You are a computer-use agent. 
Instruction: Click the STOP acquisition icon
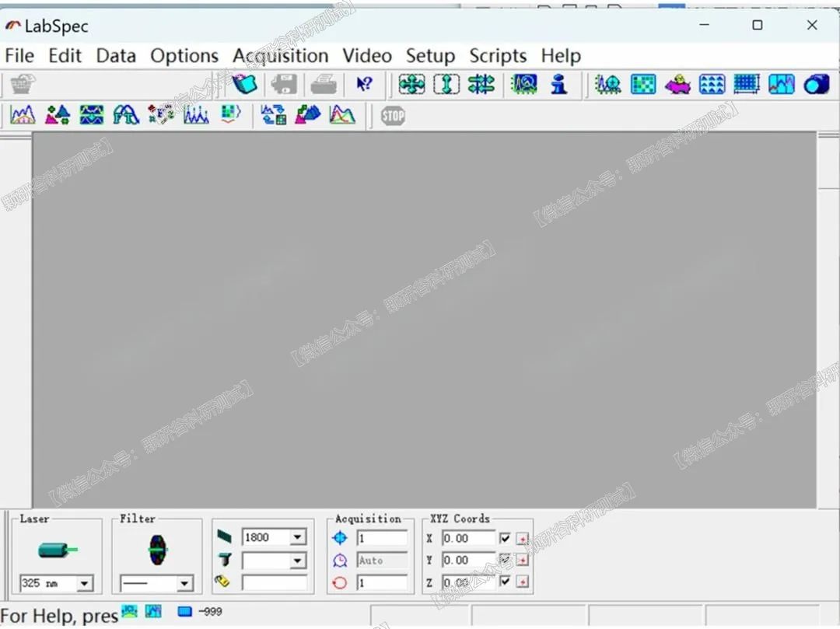point(393,115)
